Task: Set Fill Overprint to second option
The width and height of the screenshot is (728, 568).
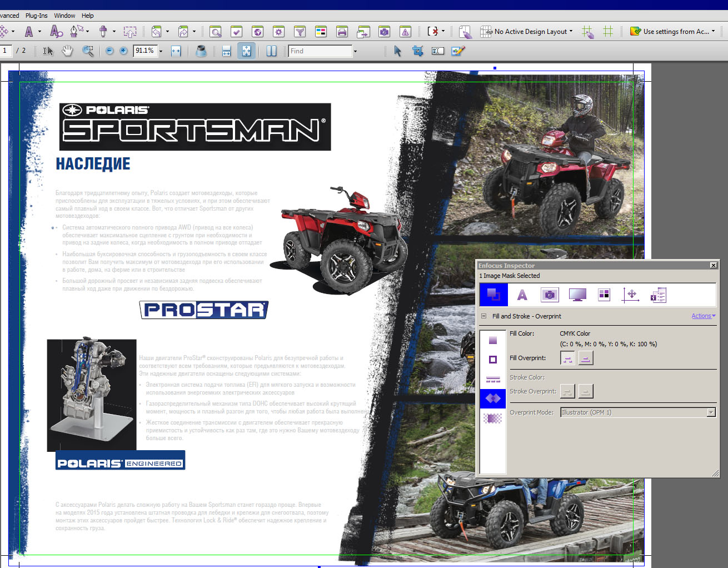Action: (586, 358)
